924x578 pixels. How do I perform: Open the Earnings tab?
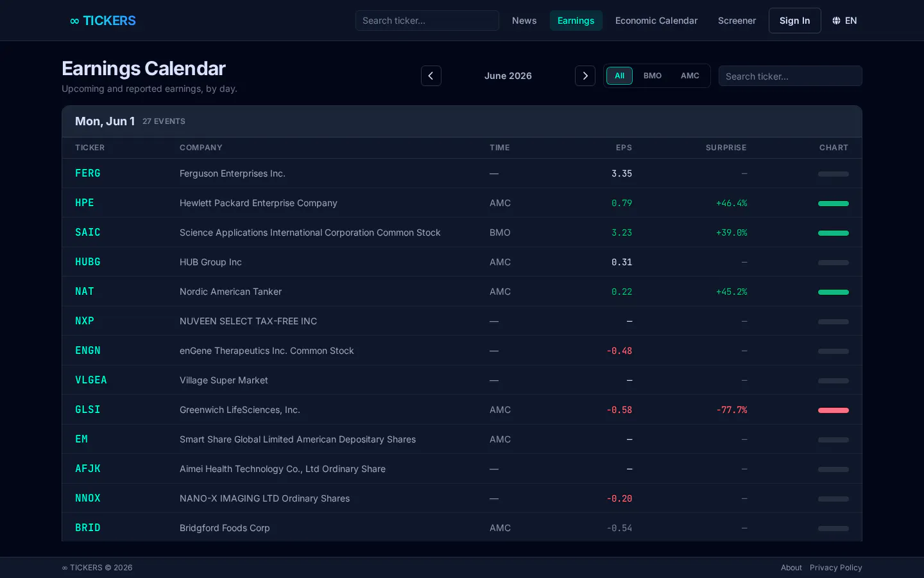pos(576,21)
